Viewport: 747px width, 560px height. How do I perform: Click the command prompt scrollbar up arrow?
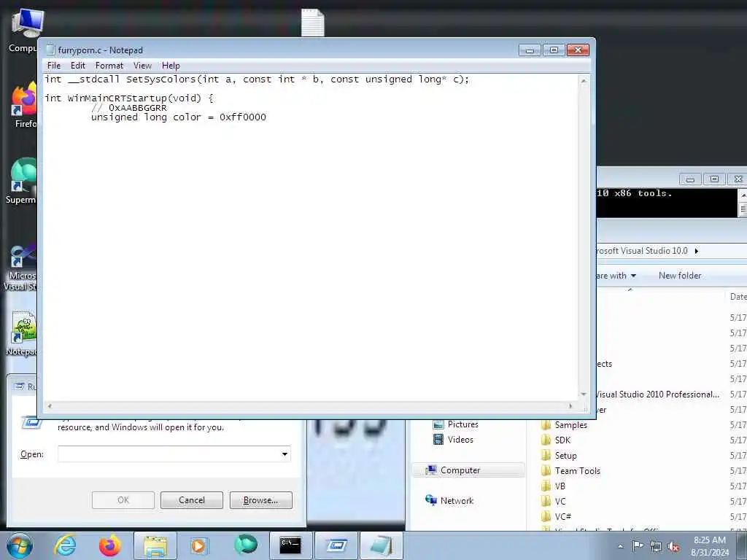pyautogui.click(x=743, y=194)
